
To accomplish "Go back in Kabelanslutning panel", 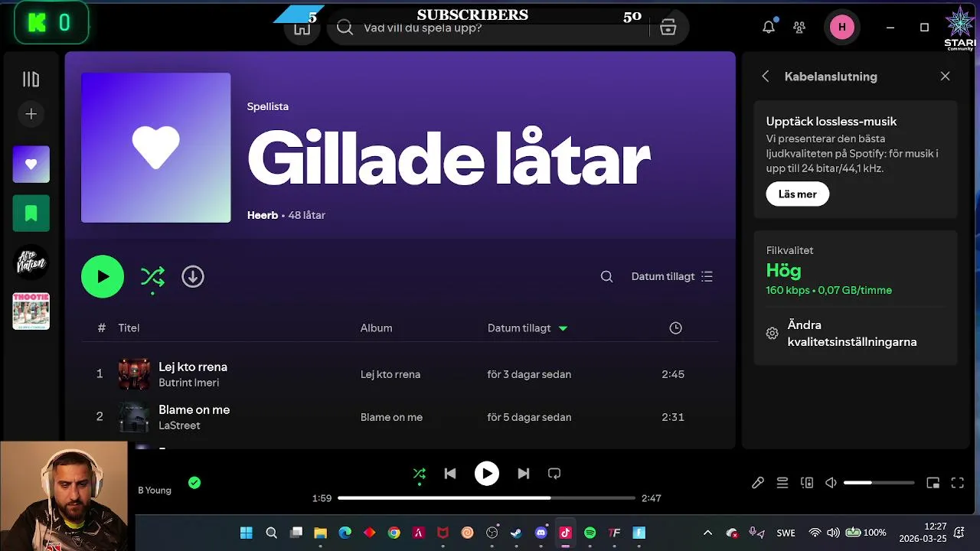I will 766,77.
